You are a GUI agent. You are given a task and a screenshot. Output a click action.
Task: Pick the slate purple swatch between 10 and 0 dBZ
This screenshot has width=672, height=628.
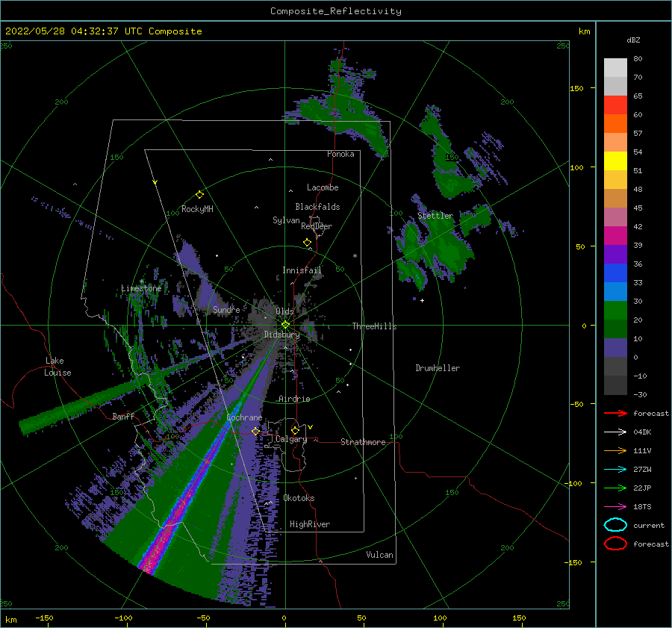tap(615, 348)
